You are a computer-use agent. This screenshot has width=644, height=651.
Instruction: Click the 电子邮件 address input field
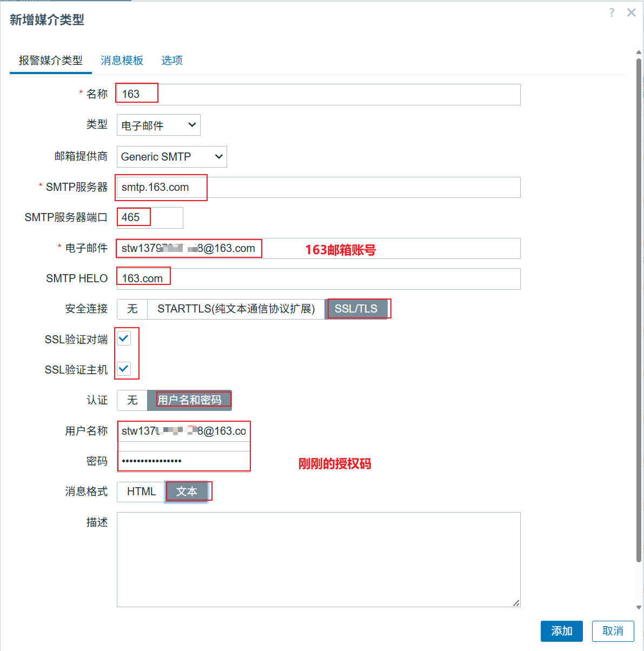318,248
